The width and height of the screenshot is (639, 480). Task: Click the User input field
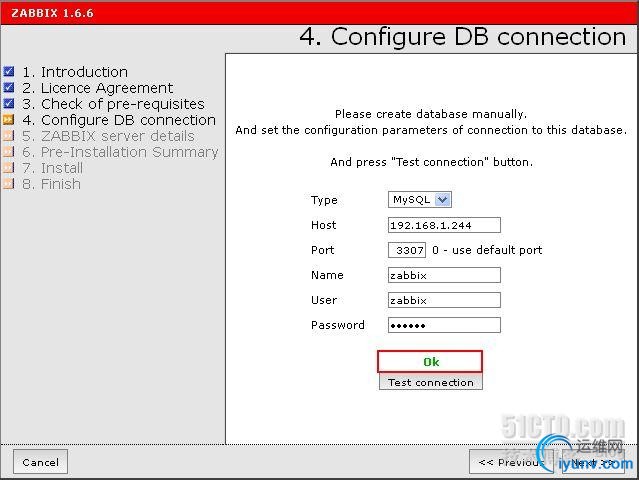(444, 300)
